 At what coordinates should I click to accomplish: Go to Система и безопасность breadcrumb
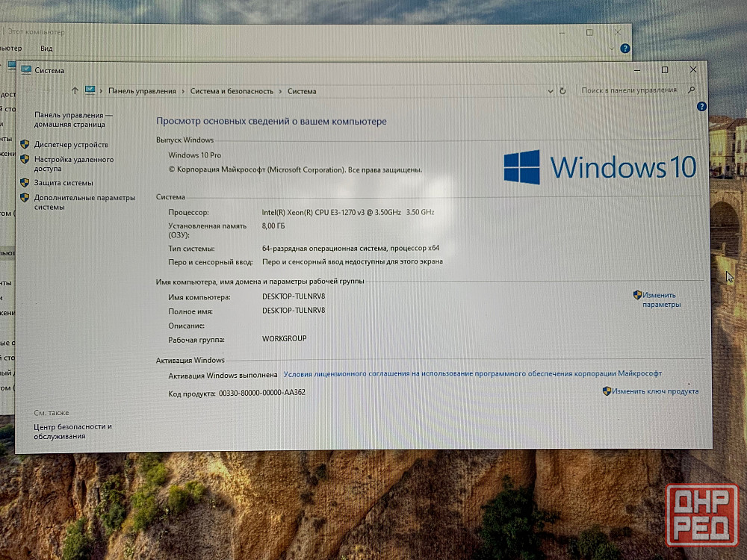[x=232, y=91]
